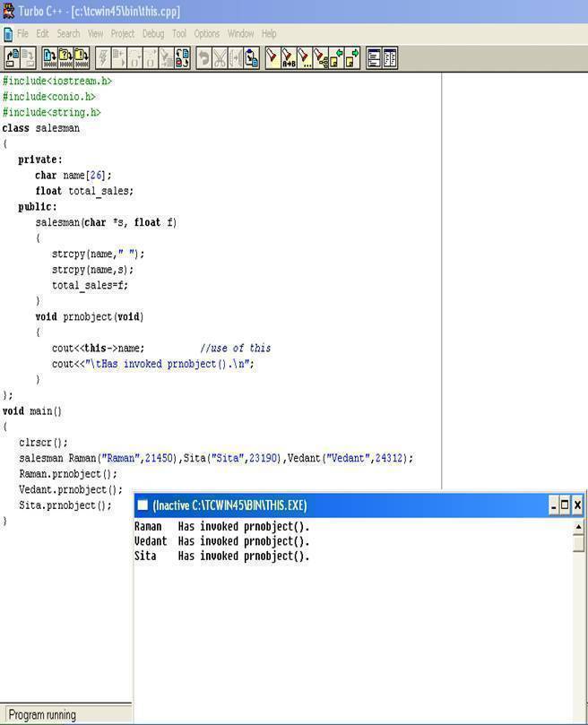Open the Help menu
This screenshot has height=725, width=588.
coord(269,34)
